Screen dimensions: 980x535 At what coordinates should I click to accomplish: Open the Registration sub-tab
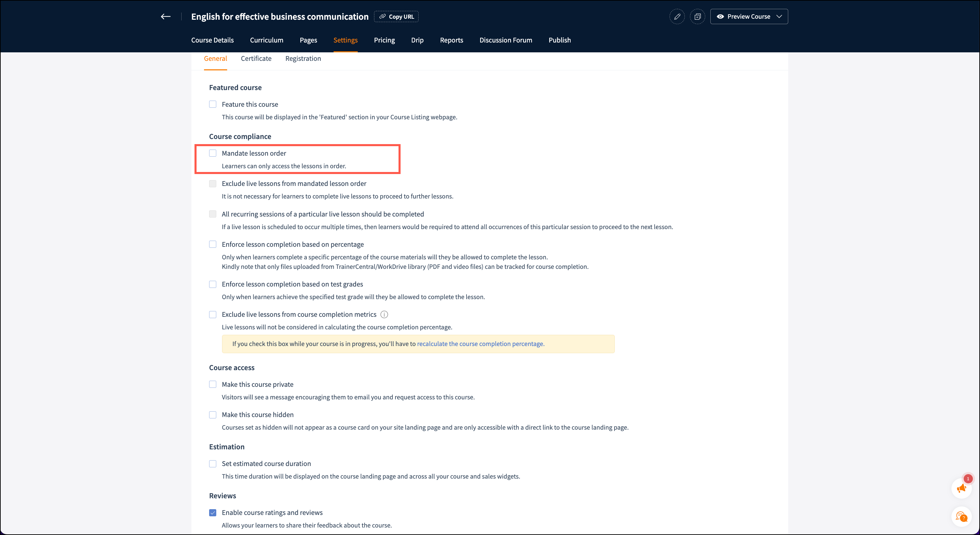pyautogui.click(x=303, y=58)
